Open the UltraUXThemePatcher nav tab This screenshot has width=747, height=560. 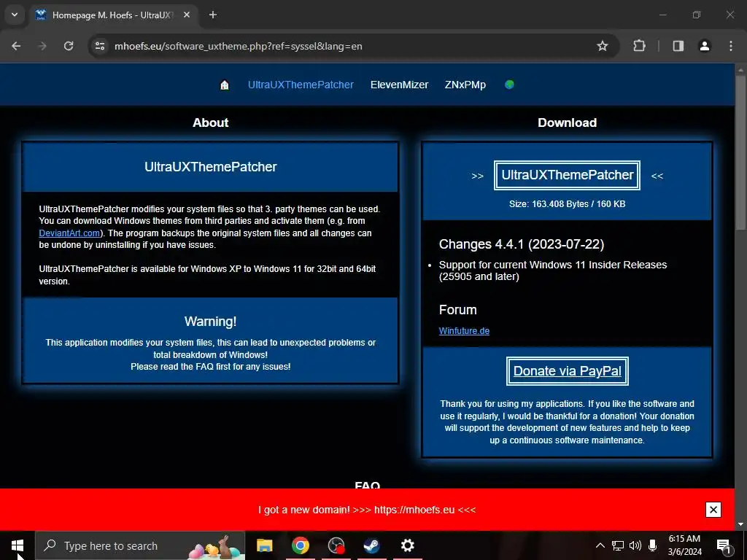coord(301,85)
